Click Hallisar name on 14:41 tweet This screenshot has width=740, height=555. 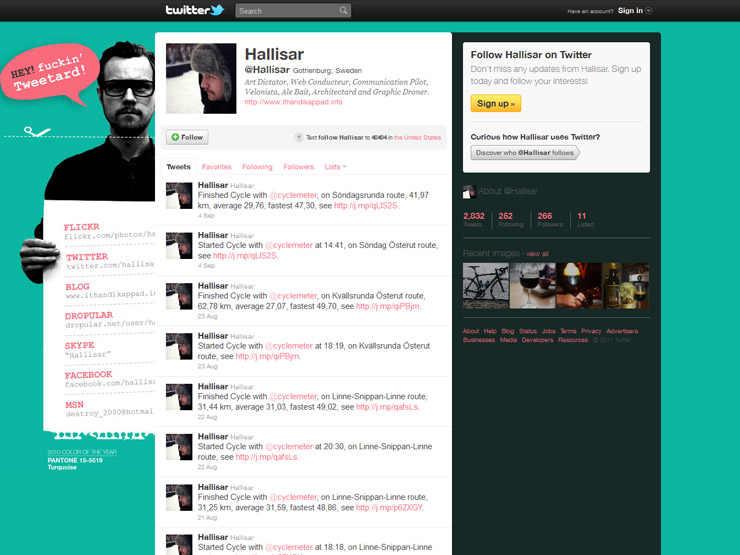click(213, 235)
